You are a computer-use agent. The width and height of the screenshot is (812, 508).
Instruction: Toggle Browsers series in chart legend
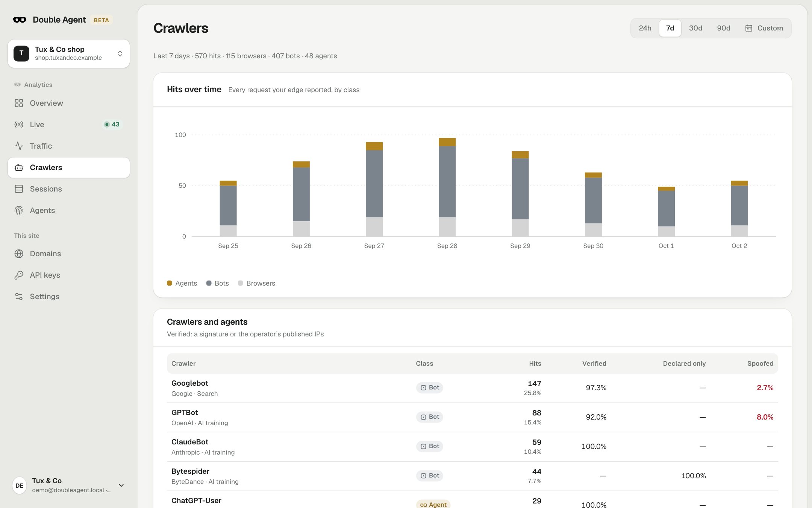[257, 283]
